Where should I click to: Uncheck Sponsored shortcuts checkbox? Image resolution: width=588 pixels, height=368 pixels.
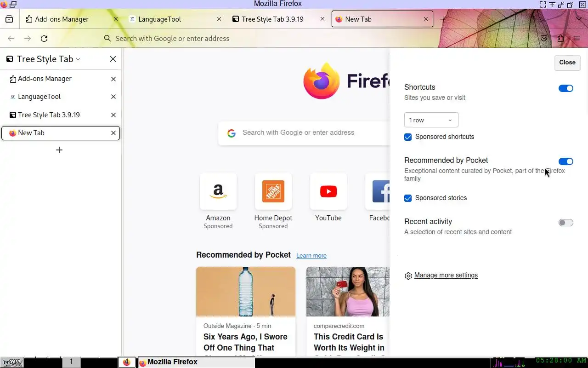408,137
